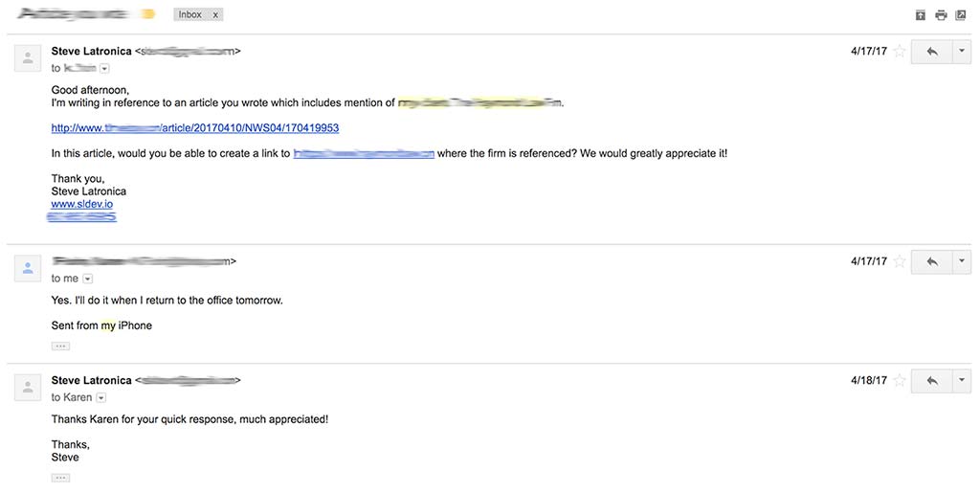The width and height of the screenshot is (980, 493).
Task: Remove the Inbox label with x
Action: tap(215, 15)
